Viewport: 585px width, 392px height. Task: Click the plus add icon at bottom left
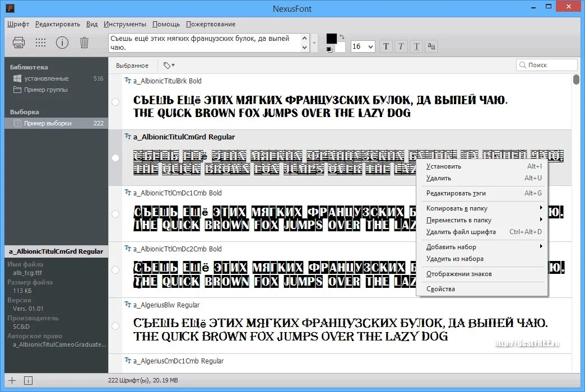point(12,380)
